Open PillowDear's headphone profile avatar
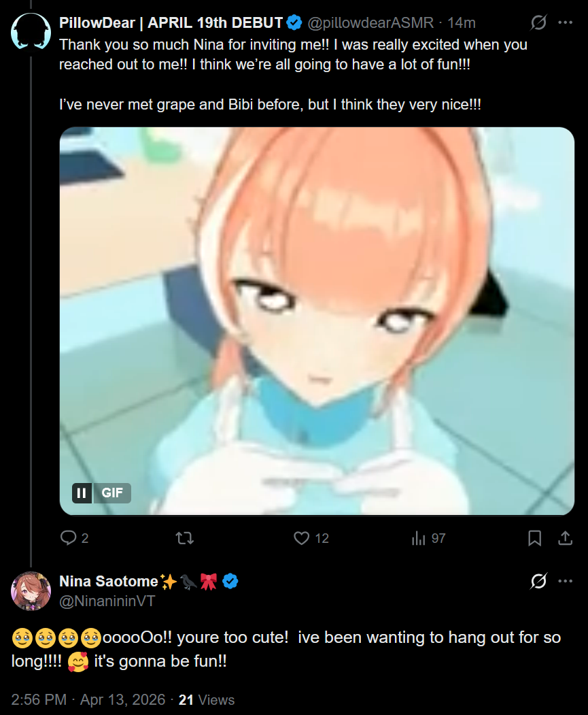 [31, 31]
